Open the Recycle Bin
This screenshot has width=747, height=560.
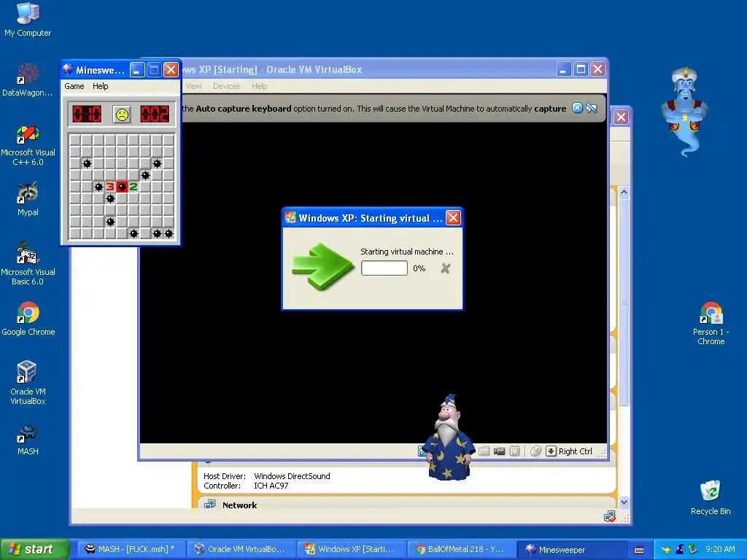pos(711,497)
